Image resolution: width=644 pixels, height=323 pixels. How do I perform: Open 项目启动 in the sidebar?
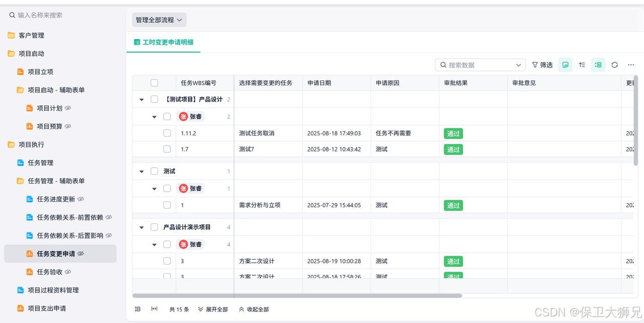point(31,53)
